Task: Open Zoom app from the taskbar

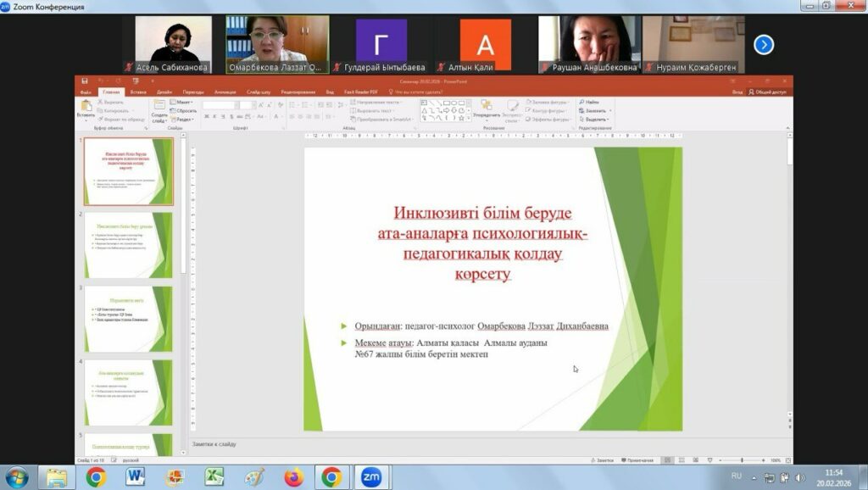Action: 370,477
